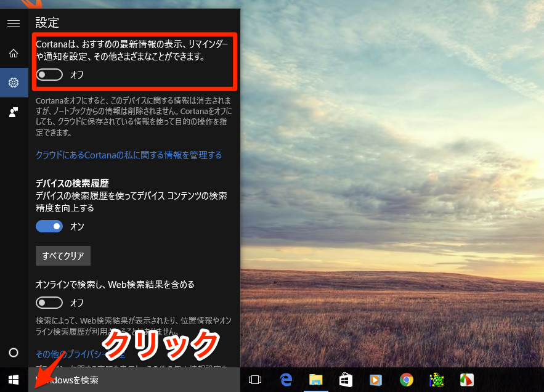Open the green turtle app on taskbar

click(437, 380)
